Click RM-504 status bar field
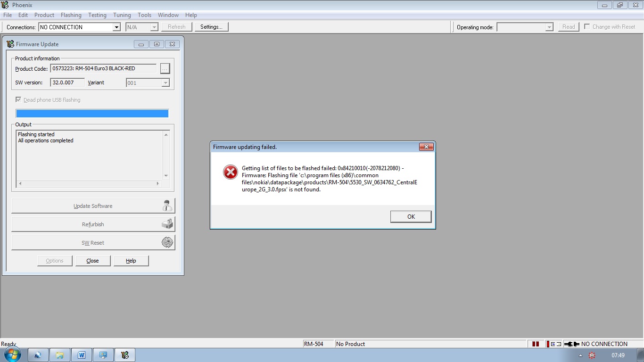 point(318,344)
